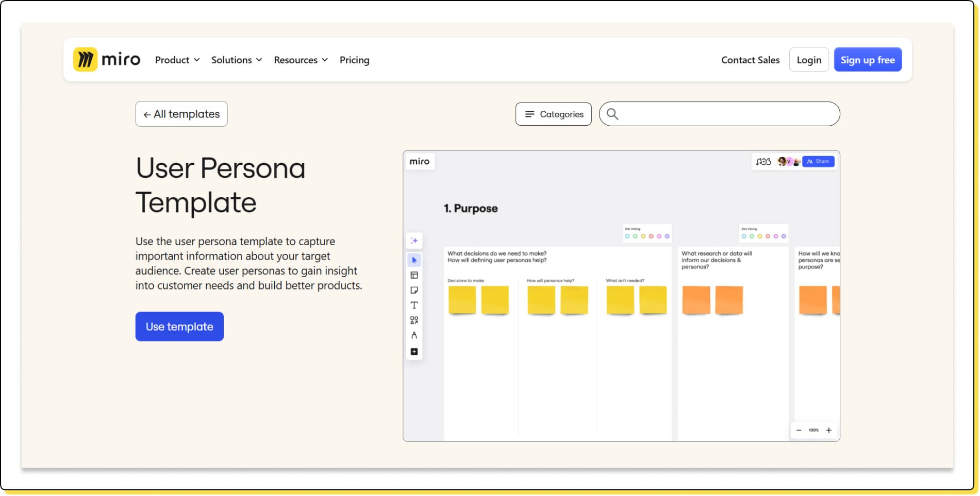Go back to All templates
The width and height of the screenshot is (980, 496).
tap(181, 114)
